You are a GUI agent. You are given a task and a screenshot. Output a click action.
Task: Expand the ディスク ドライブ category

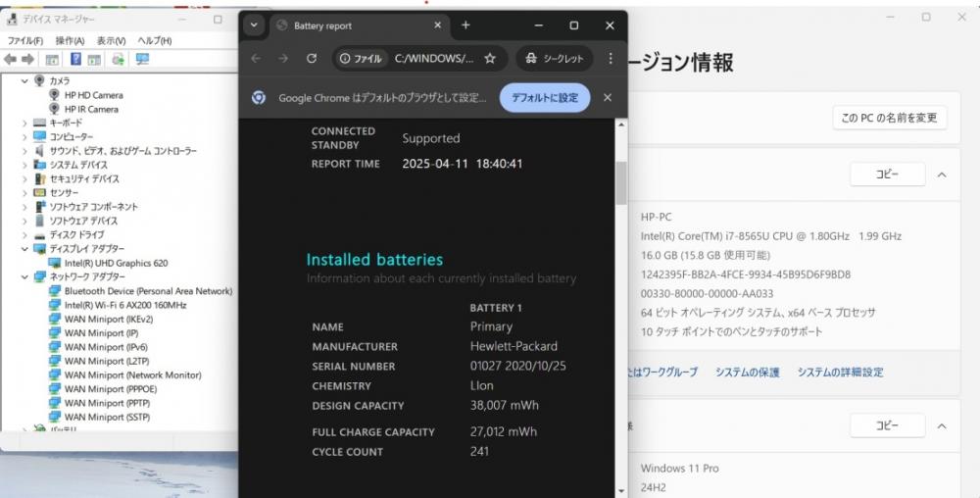tap(24, 235)
